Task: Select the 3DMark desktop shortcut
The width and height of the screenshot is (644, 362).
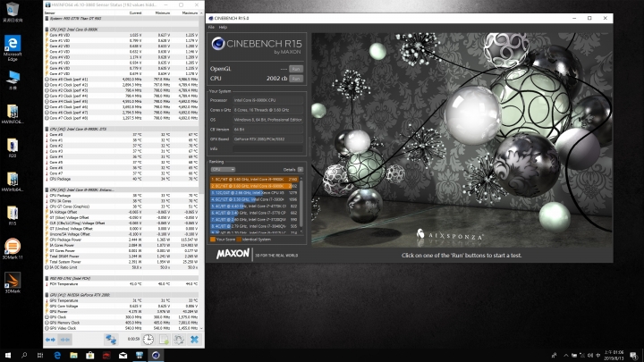Action: pos(13,282)
